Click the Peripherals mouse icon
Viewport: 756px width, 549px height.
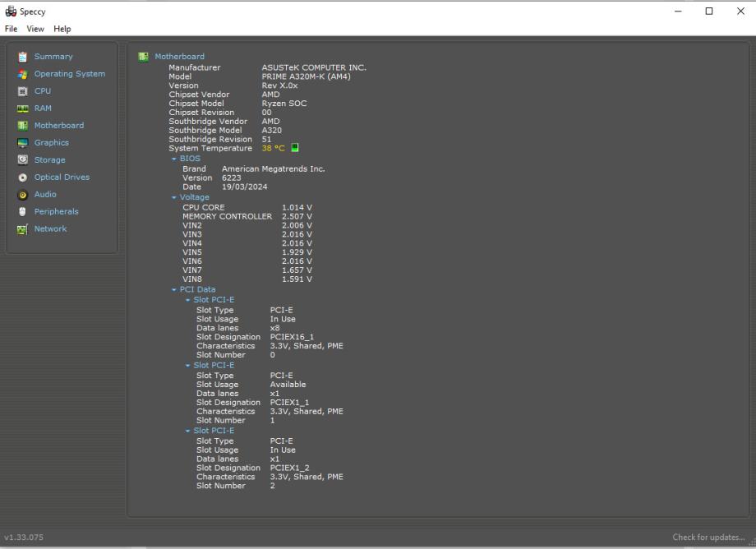point(23,212)
